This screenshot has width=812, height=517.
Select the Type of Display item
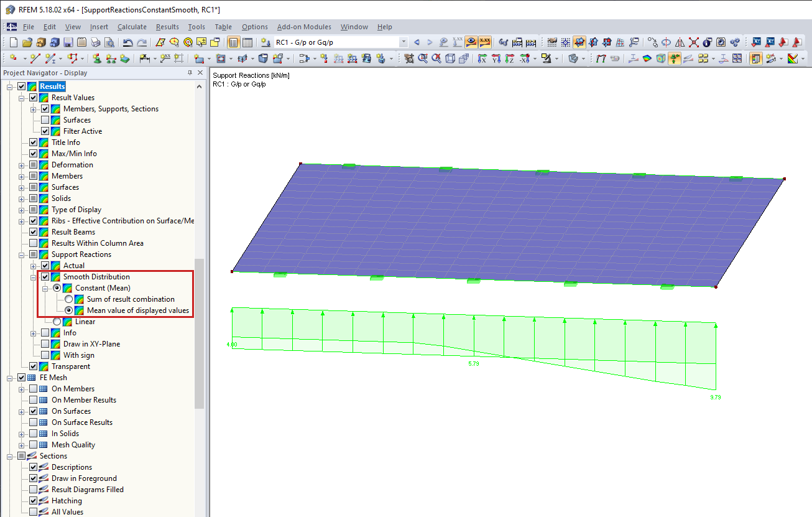click(x=76, y=210)
